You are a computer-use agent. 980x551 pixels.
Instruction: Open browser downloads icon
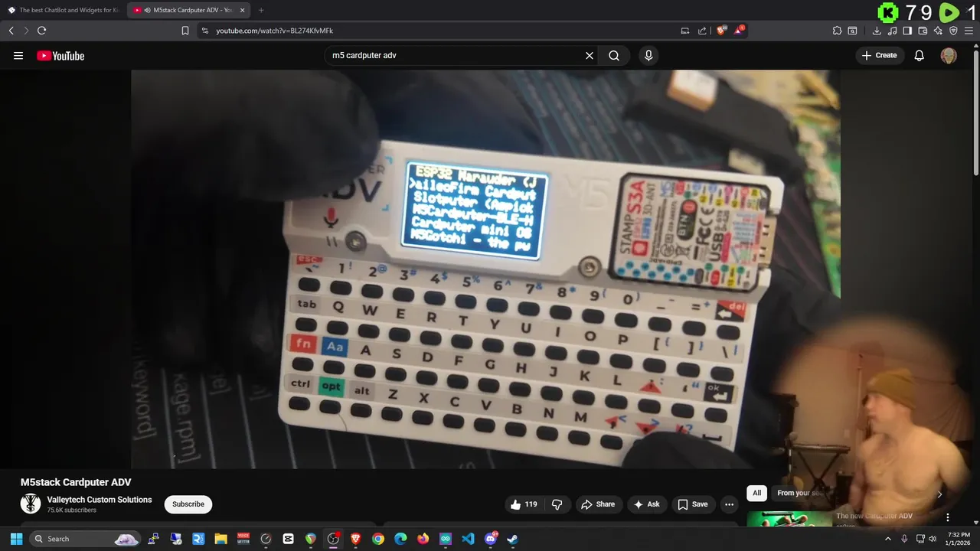pos(877,31)
